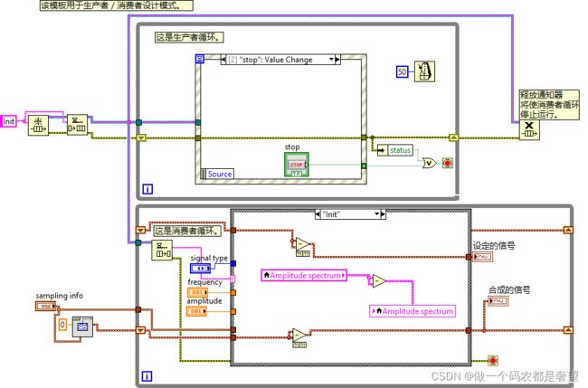Click the pink case selector terminal on Init case

coord(232,279)
